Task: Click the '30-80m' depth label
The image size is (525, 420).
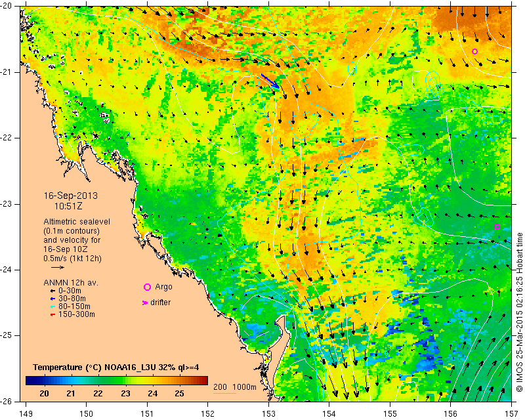Action: tap(72, 299)
